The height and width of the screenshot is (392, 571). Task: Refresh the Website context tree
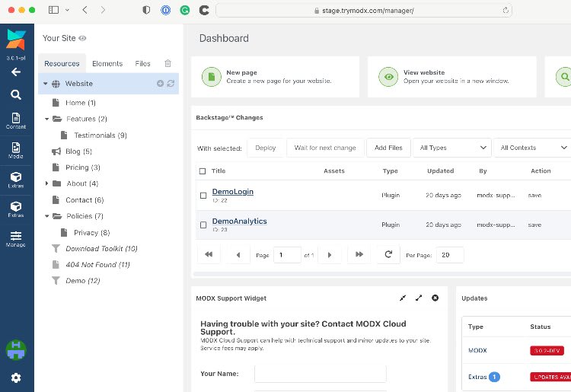coord(171,84)
